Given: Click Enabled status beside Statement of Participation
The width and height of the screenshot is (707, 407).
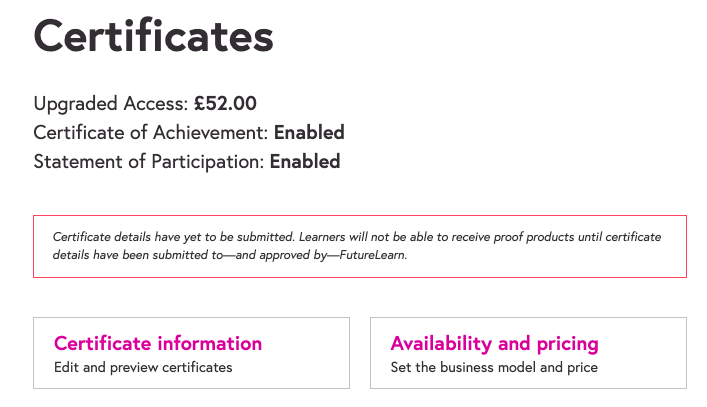Looking at the screenshot, I should [305, 161].
